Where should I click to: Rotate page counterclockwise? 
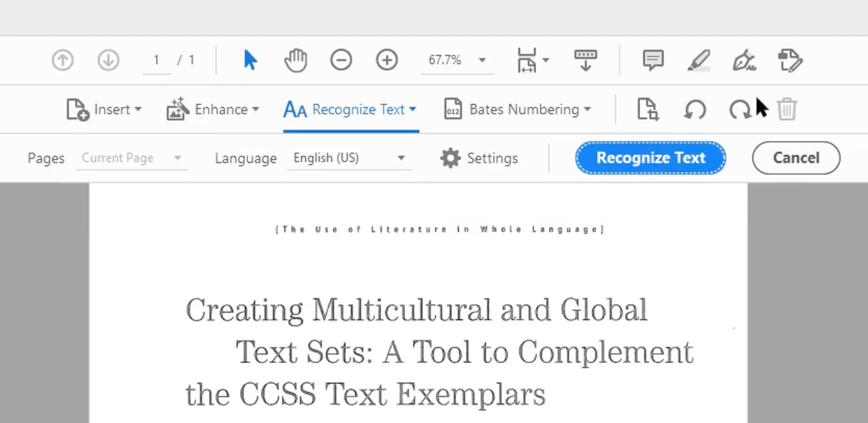(695, 110)
